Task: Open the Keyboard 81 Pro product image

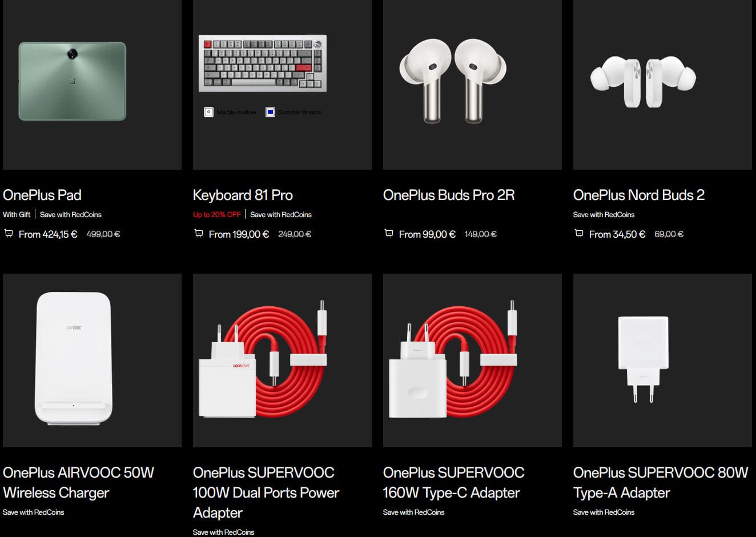Action: 263,63
